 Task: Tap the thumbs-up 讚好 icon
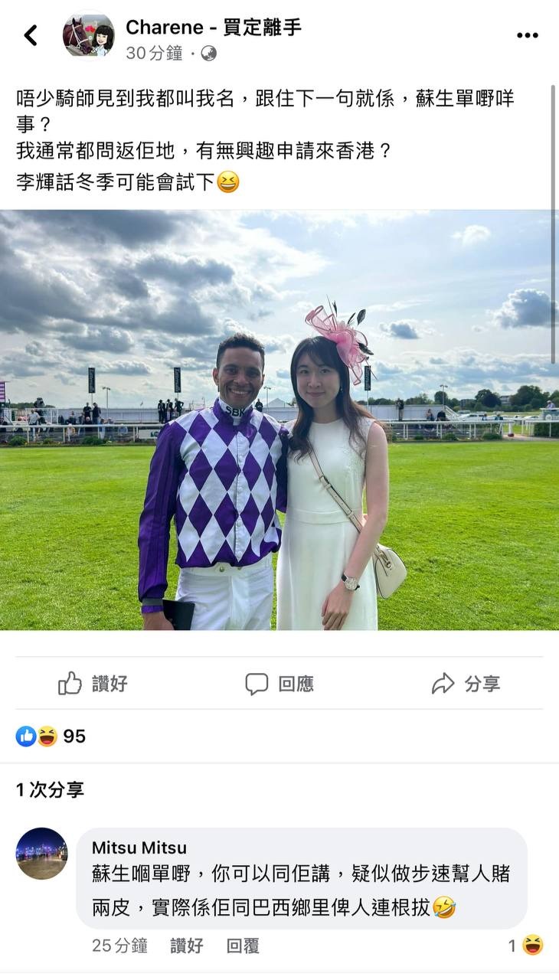70,683
